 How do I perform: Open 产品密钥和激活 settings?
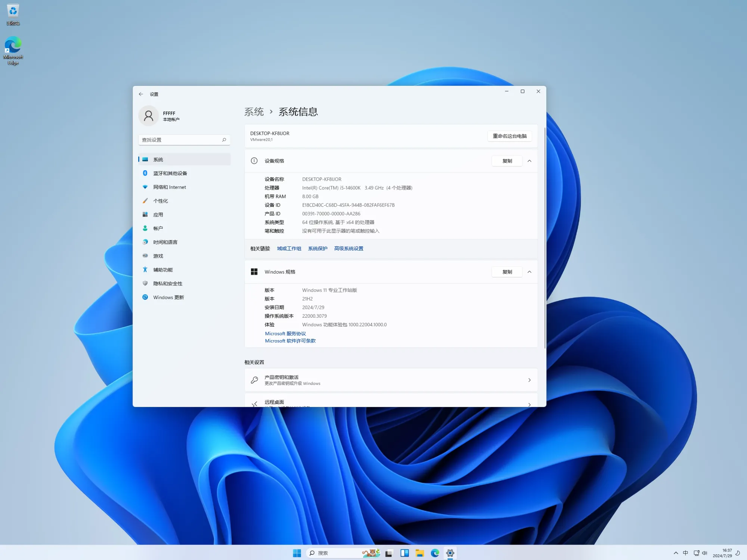[391, 380]
